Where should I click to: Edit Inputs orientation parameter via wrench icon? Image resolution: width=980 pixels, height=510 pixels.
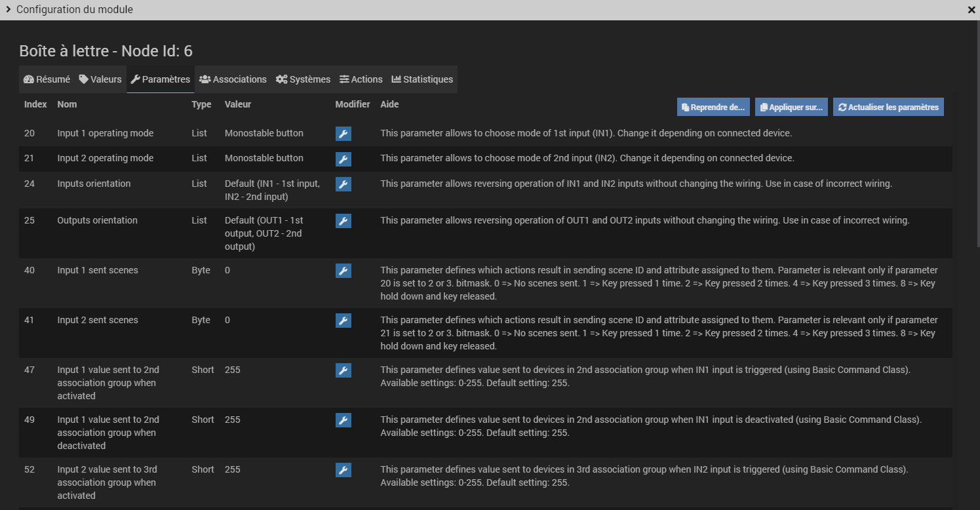coord(343,184)
